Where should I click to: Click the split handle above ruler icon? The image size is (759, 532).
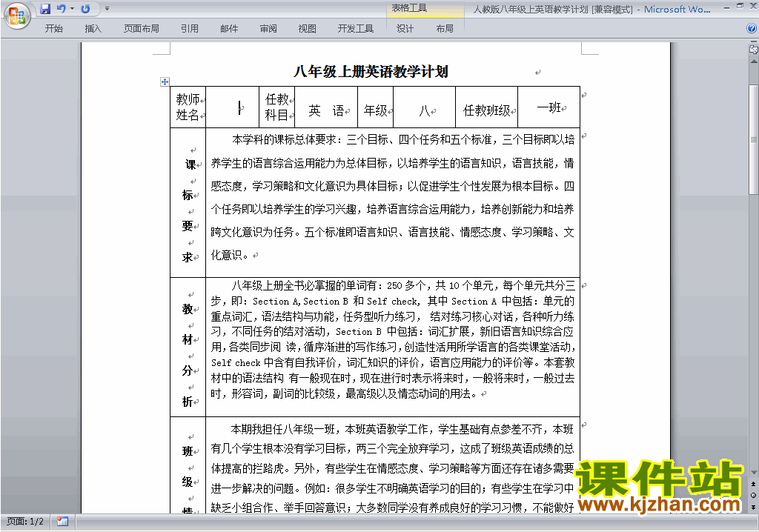pyautogui.click(x=754, y=42)
